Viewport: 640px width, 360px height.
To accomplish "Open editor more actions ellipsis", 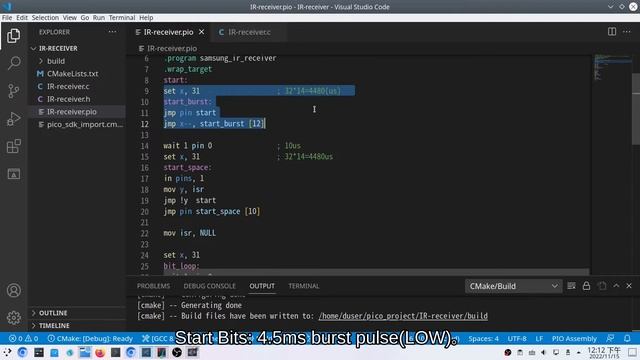I will point(627,31).
